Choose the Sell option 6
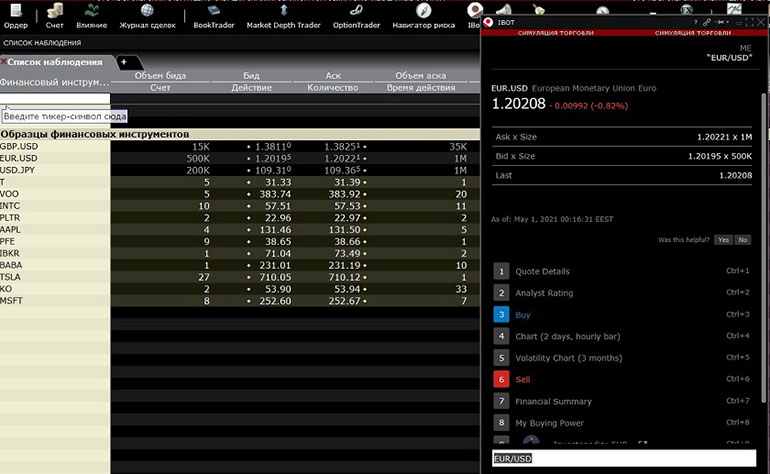 tap(622, 379)
